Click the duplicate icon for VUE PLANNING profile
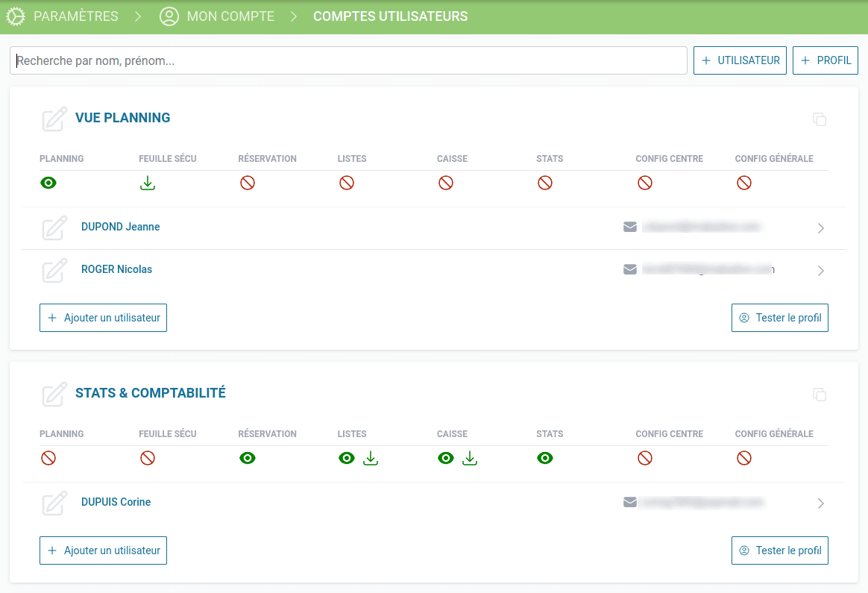Screen dimensions: 868x593 (820, 119)
